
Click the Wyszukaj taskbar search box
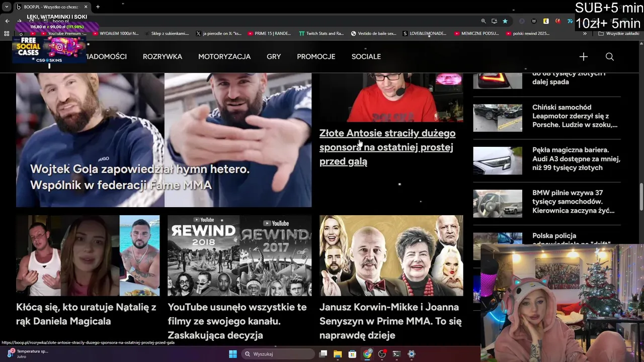[278, 354]
